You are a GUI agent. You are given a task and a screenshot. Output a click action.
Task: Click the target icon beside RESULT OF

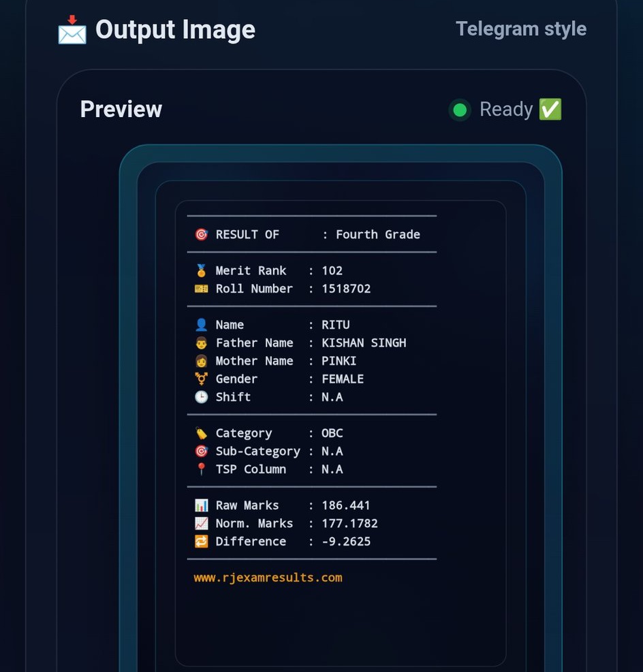point(202,234)
